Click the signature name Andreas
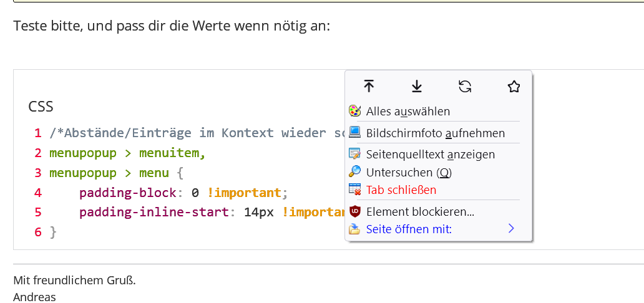This screenshot has width=644, height=303. 34,297
